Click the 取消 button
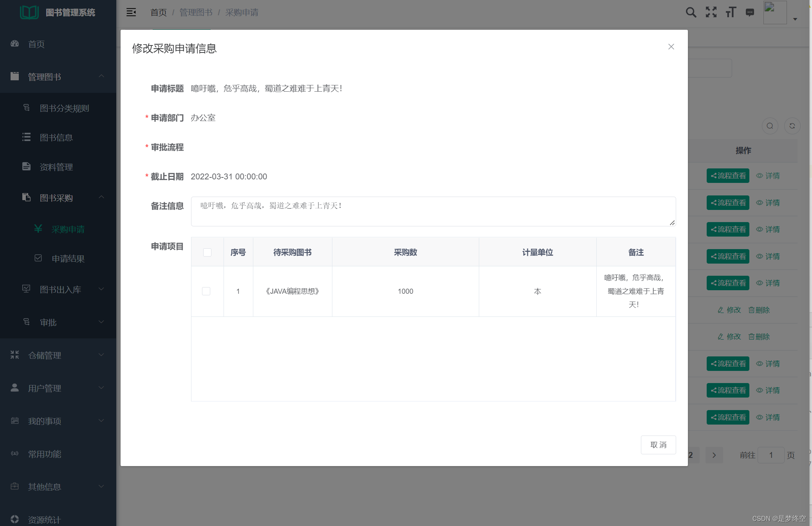The image size is (812, 526). click(x=658, y=445)
